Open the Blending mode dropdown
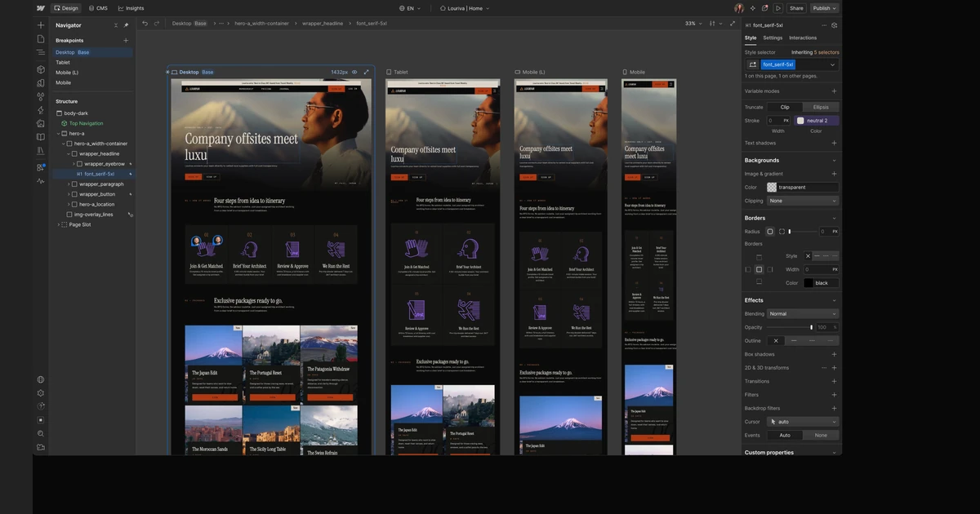This screenshot has height=514, width=980. (803, 313)
